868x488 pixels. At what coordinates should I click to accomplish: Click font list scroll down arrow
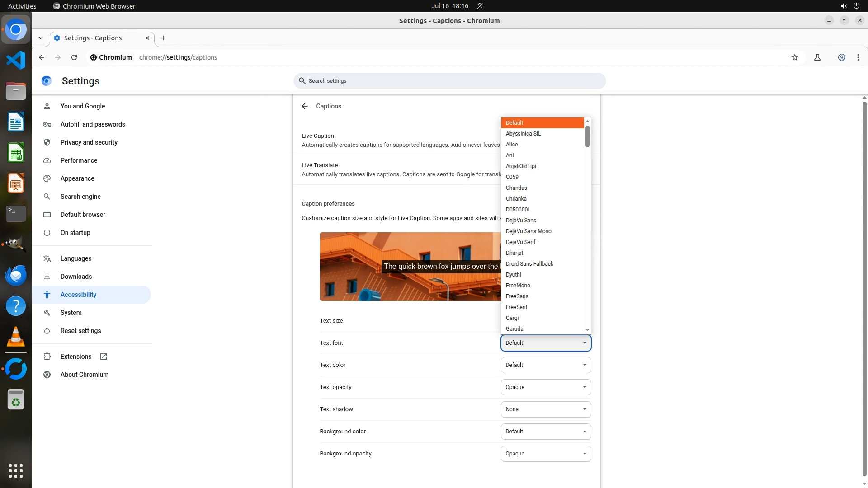587,330
